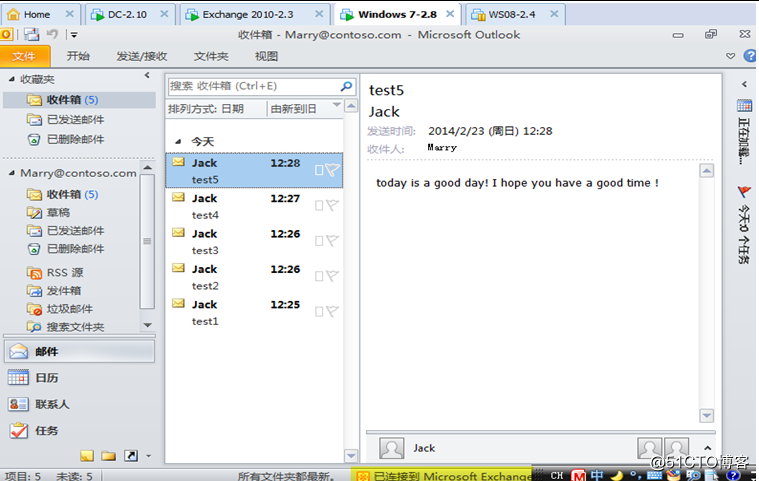Toggle the category box on test5 message
Viewport: 759px width, 481px height.
(x=319, y=170)
